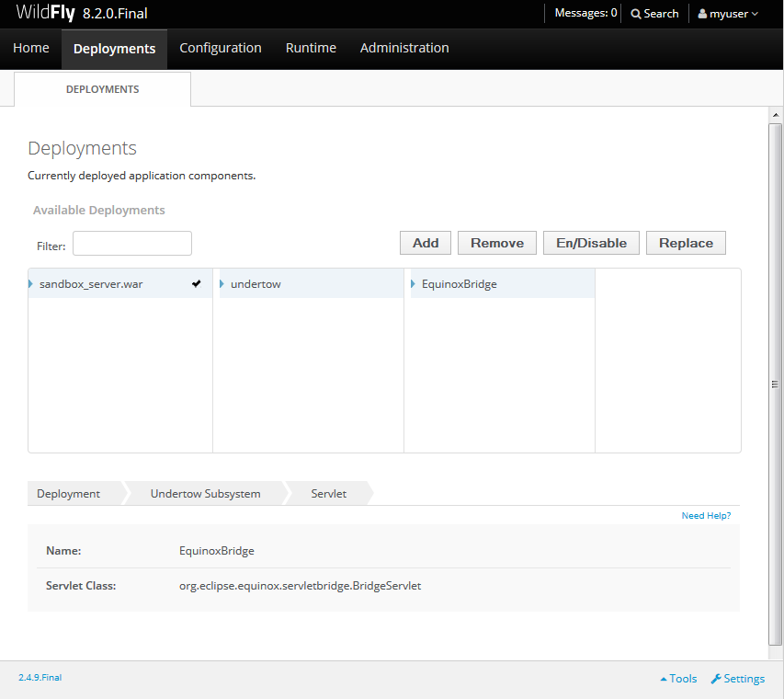Switch to the Configuration menu
Screen dimensions: 784x699
click(x=221, y=48)
